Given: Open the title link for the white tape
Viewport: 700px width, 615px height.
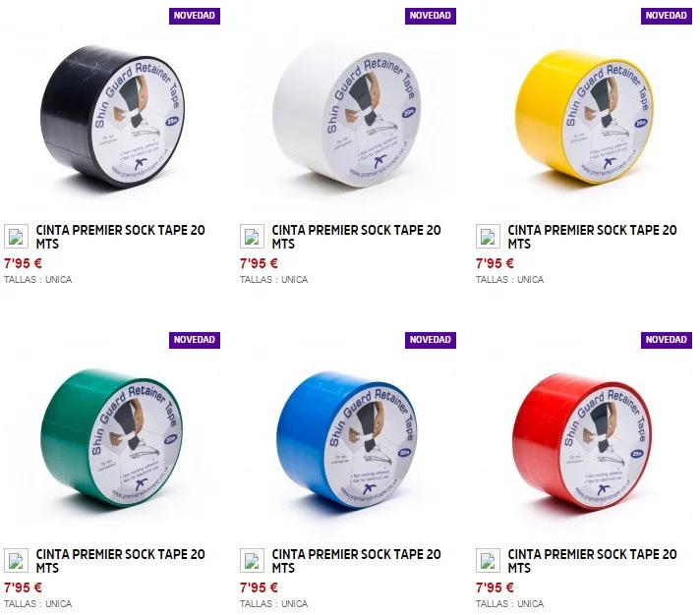Looking at the screenshot, I should pos(356,237).
